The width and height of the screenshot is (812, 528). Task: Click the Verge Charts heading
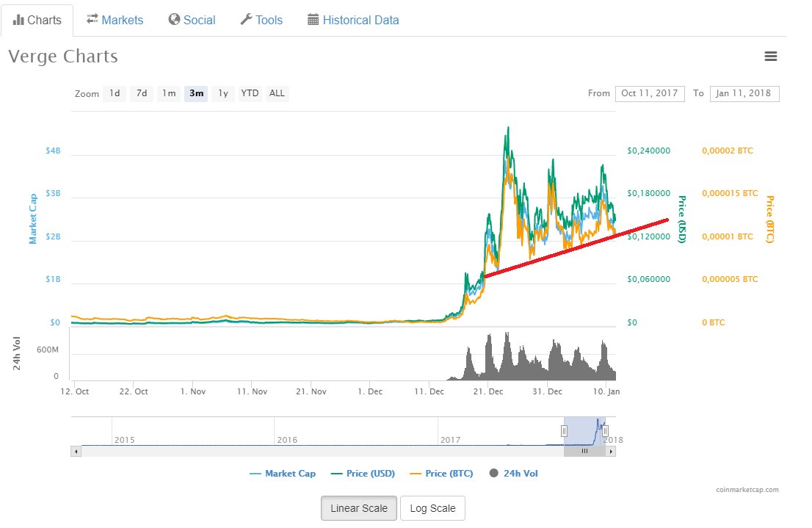point(63,56)
